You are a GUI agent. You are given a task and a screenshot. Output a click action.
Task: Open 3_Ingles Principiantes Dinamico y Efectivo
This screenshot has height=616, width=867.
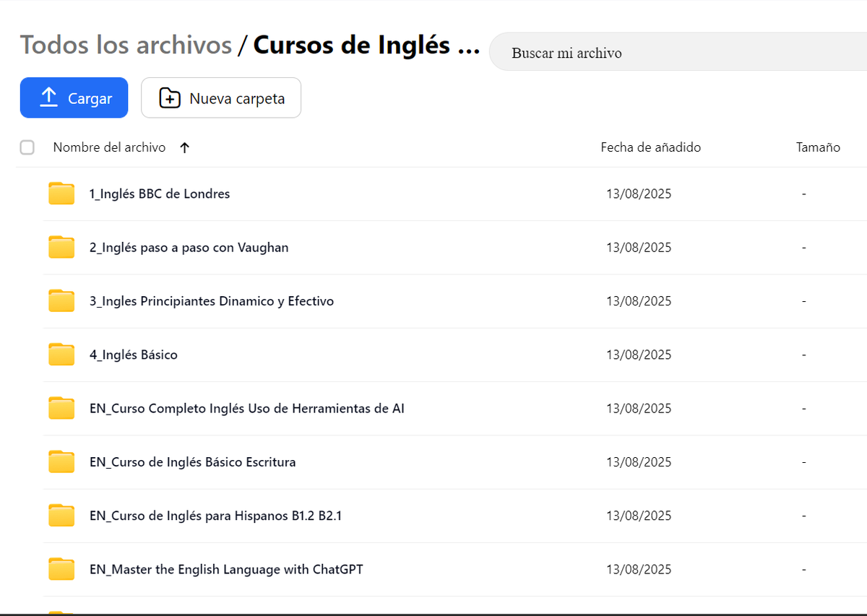tap(212, 301)
